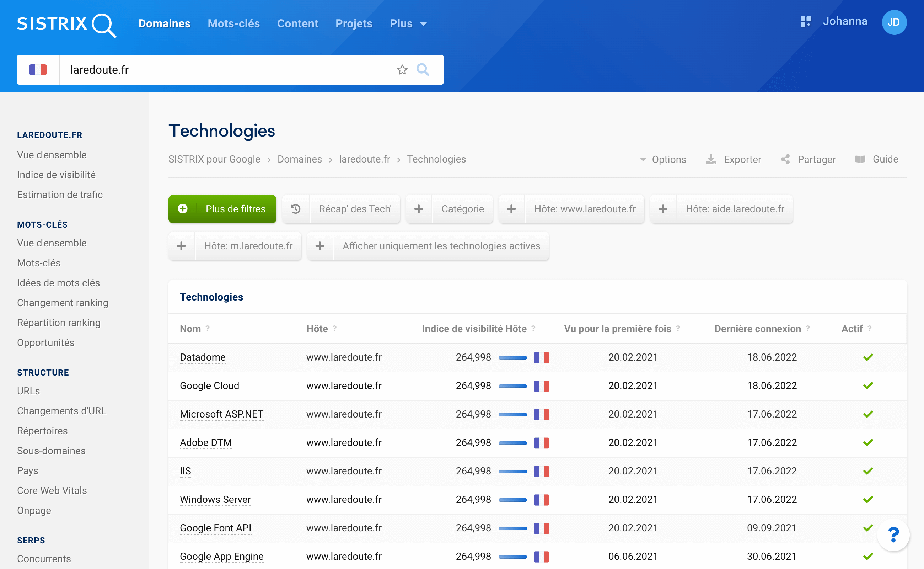
Task: Click the Récap' des Tech' filter button
Action: pyautogui.click(x=341, y=209)
